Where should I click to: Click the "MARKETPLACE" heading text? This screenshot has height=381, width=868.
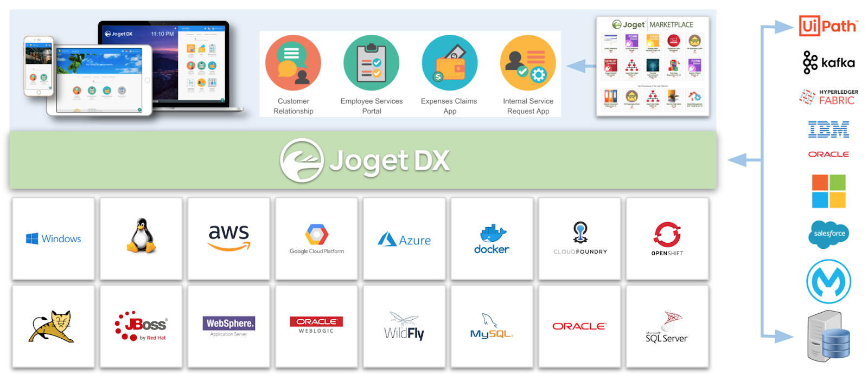(x=671, y=25)
